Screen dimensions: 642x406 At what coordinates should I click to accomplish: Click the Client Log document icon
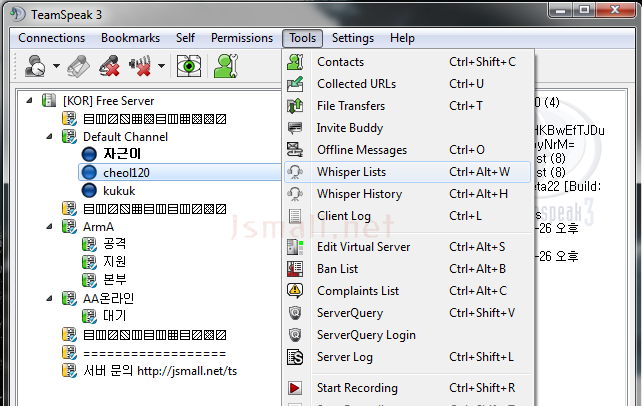point(295,216)
